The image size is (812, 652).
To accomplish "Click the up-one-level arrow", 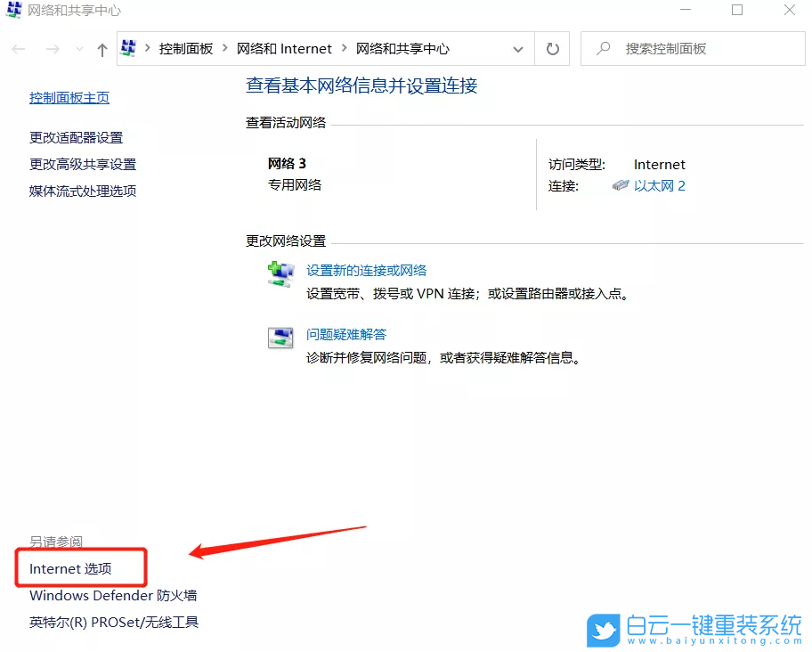I will (x=101, y=49).
